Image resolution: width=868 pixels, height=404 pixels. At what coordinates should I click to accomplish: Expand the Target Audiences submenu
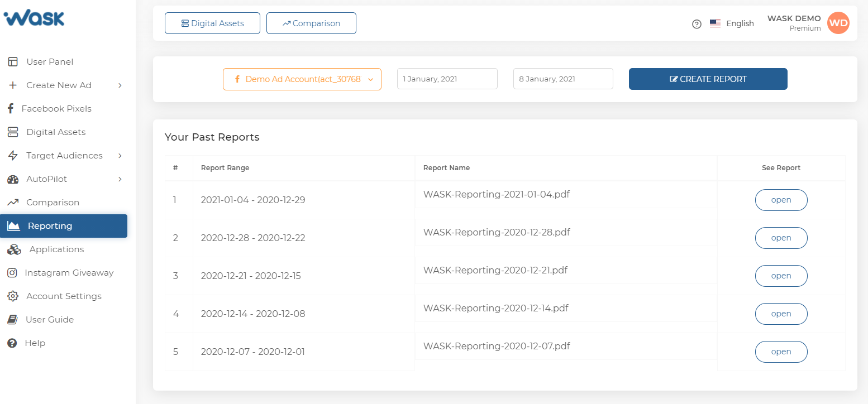(120, 155)
